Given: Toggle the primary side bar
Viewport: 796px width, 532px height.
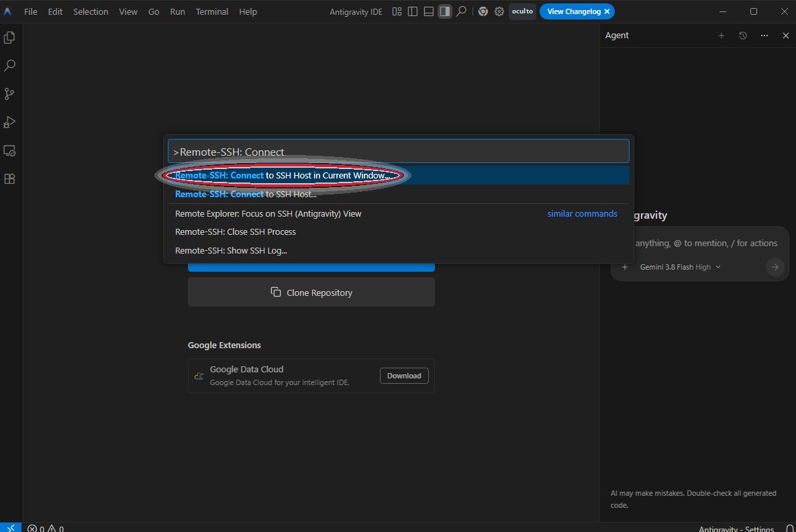Looking at the screenshot, I should [413, 11].
